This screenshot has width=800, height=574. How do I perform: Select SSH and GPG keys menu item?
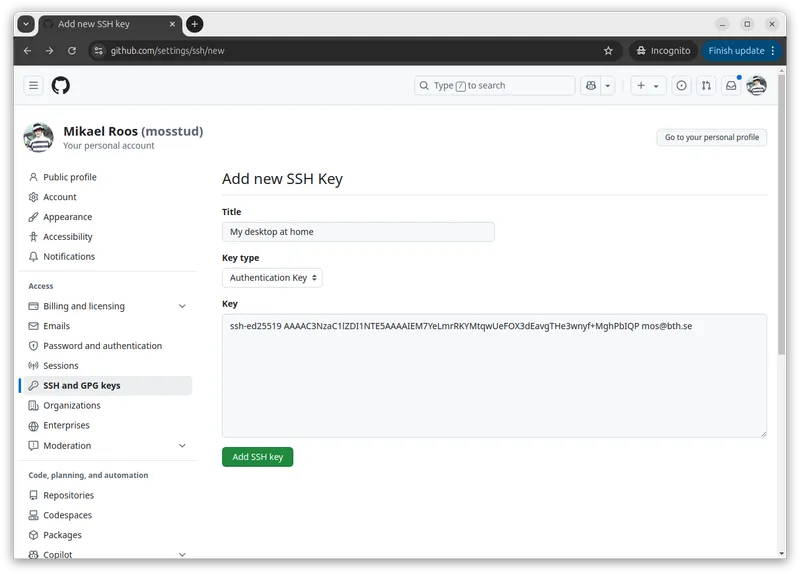(x=82, y=386)
